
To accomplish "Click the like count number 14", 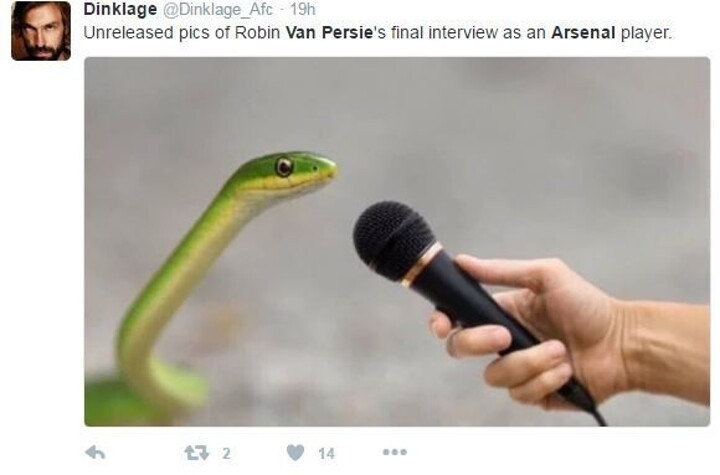I will [326, 454].
